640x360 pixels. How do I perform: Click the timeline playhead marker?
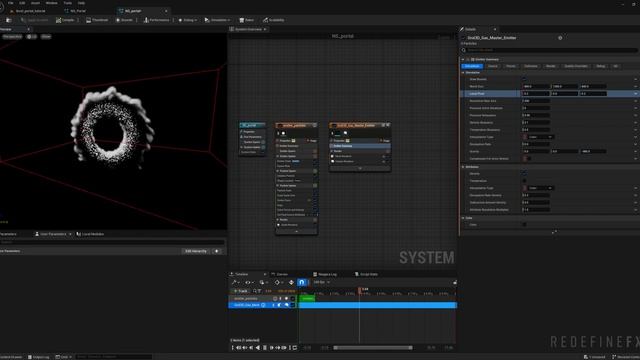tap(360, 290)
